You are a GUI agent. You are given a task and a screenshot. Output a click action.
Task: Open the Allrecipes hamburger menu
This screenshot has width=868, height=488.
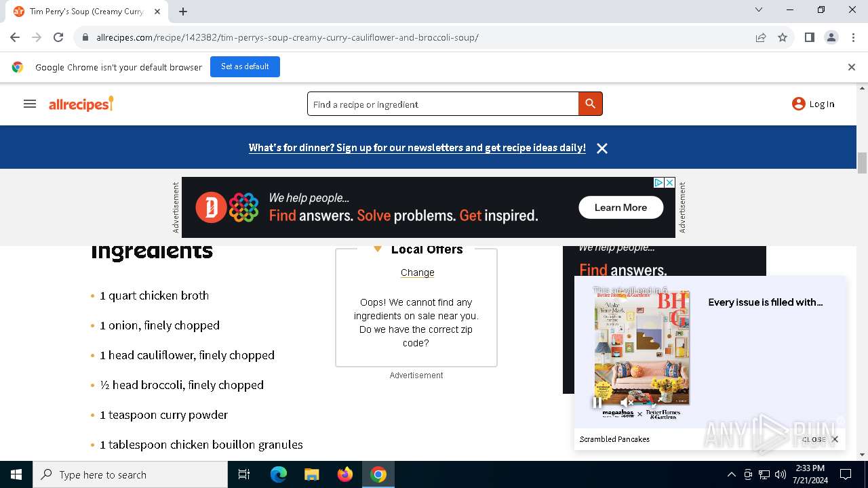click(30, 104)
